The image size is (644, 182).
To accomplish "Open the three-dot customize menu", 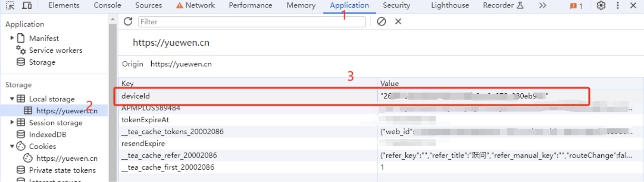I will pos(618,5).
